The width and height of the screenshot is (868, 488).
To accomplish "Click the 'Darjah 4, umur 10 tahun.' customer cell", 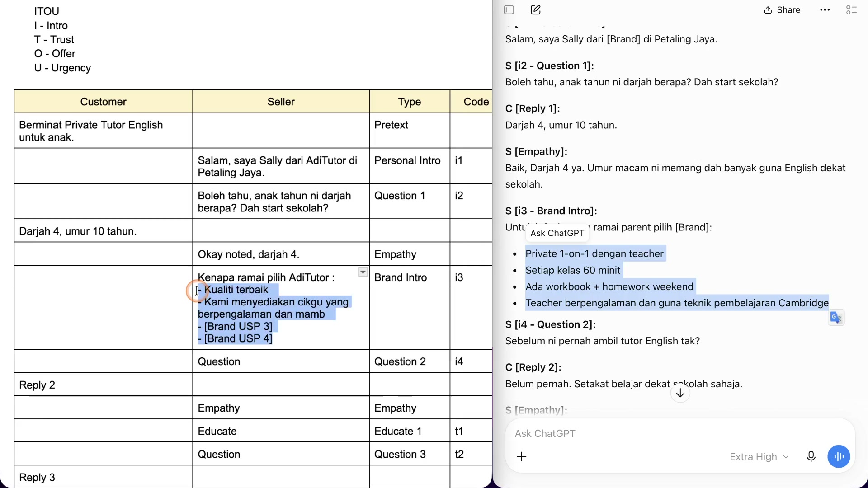I will pos(104,231).
